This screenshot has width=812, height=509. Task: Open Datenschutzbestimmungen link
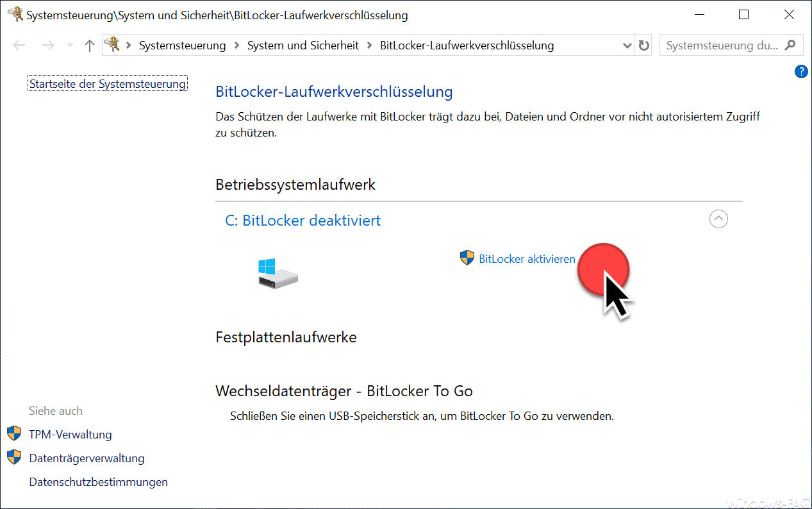pyautogui.click(x=99, y=482)
